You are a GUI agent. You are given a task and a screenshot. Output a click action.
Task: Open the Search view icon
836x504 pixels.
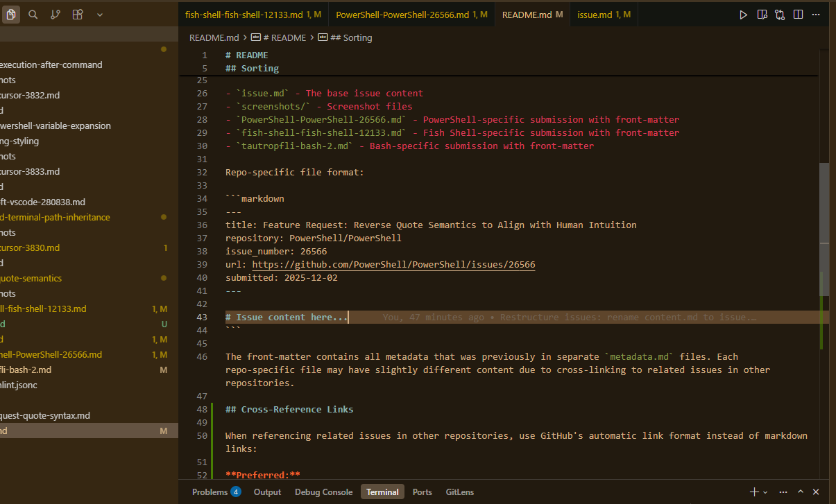33,14
